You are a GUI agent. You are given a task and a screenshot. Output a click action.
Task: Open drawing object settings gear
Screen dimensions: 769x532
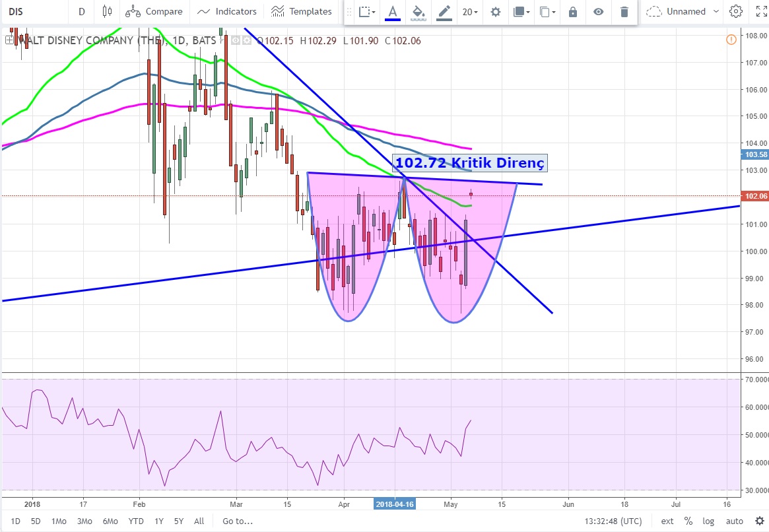496,12
